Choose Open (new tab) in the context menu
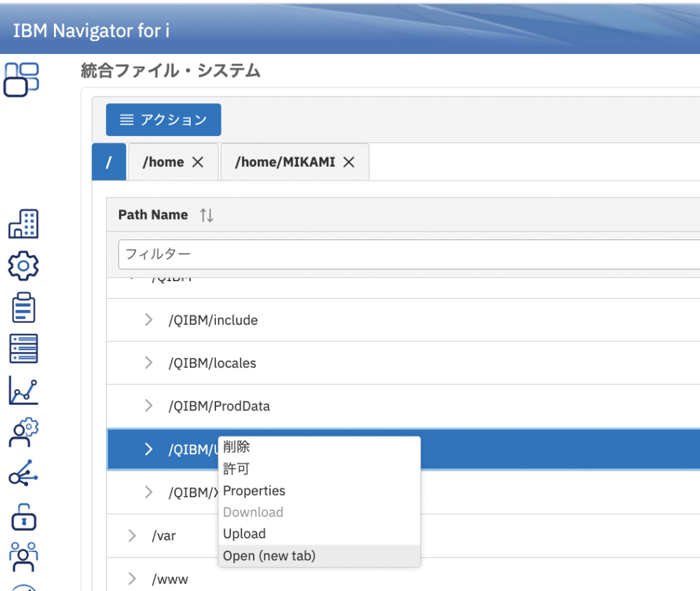 [x=270, y=555]
